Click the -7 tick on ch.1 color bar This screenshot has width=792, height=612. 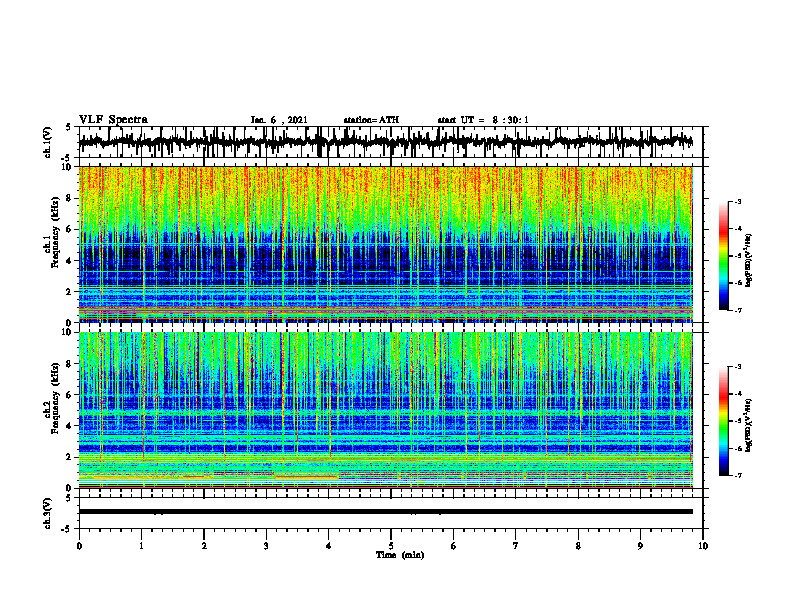pyautogui.click(x=737, y=310)
